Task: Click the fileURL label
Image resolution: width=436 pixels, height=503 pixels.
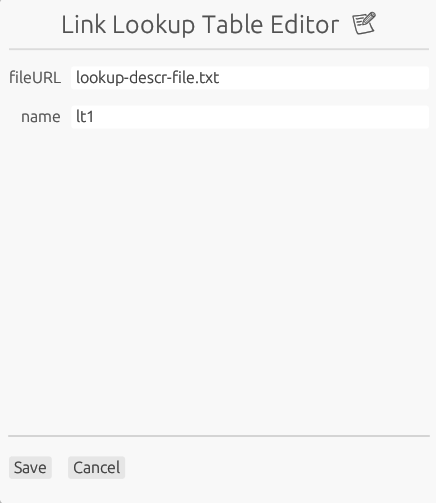Action: point(35,78)
